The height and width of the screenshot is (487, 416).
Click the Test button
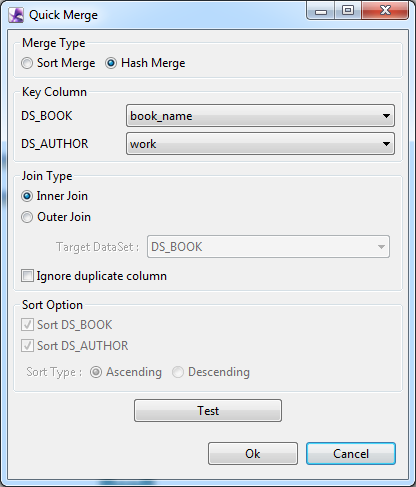pos(208,411)
